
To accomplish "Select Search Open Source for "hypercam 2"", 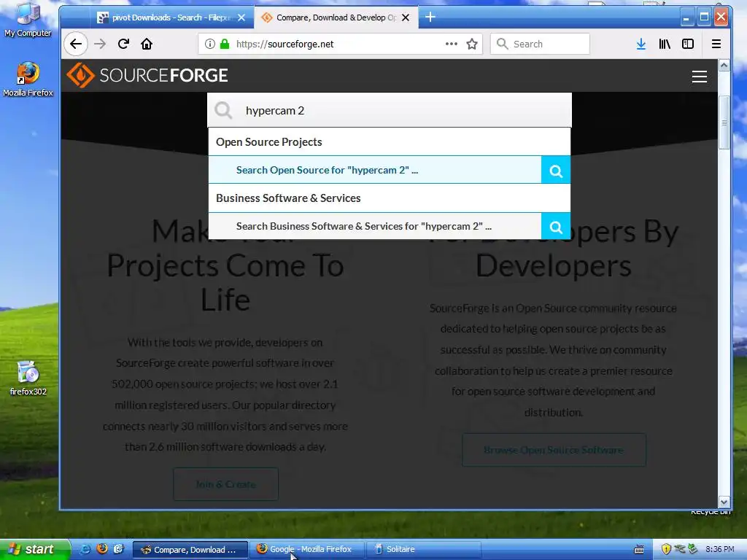I will coord(375,170).
